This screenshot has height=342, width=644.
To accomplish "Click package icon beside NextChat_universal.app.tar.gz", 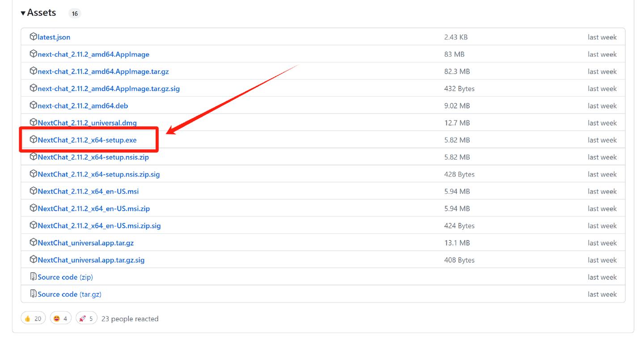I will click(x=33, y=242).
